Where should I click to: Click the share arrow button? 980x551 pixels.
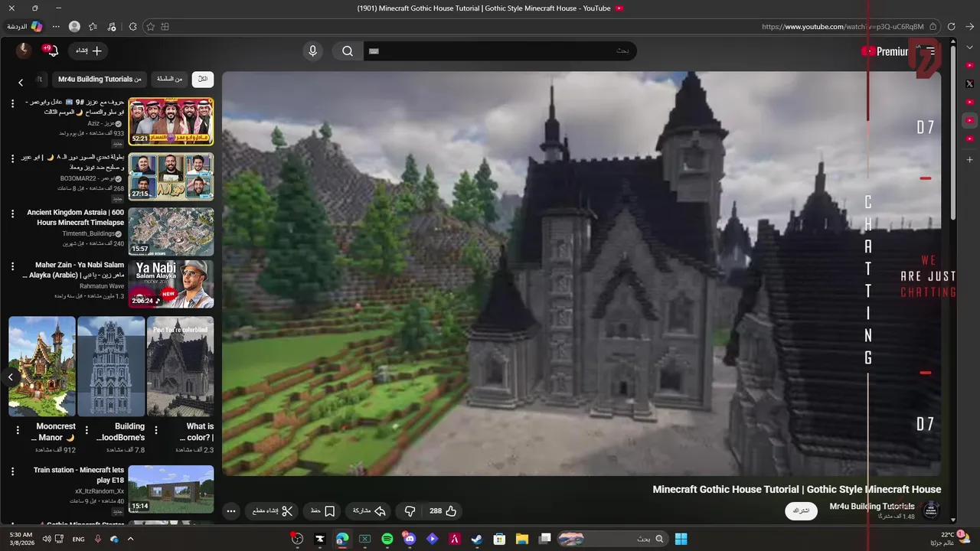tap(369, 511)
